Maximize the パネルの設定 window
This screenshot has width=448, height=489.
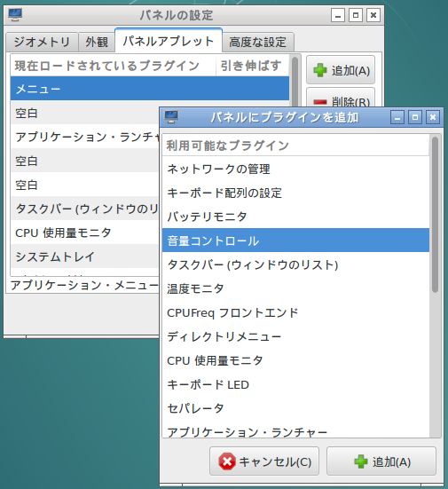point(356,15)
